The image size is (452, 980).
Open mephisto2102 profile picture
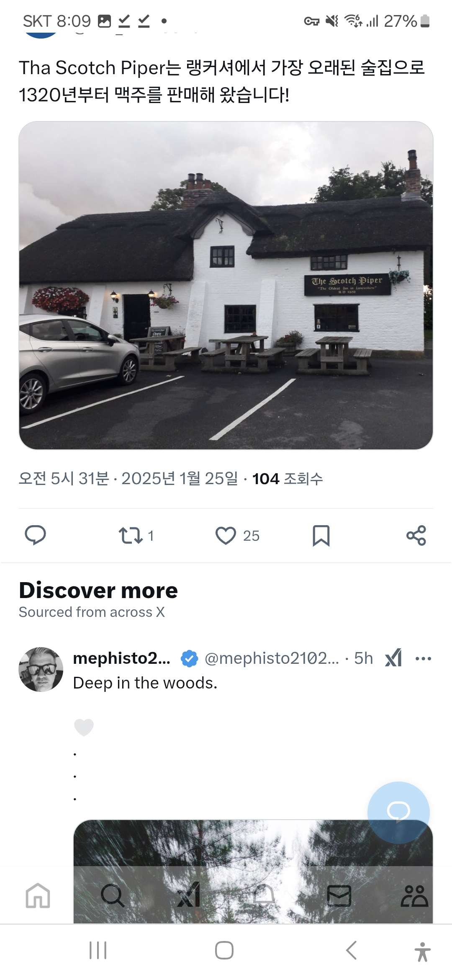[41, 669]
